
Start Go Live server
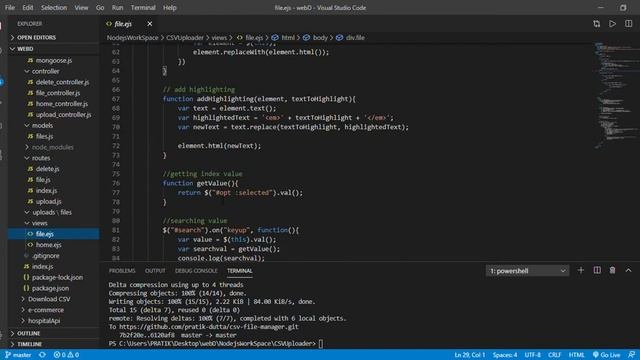[607, 355]
